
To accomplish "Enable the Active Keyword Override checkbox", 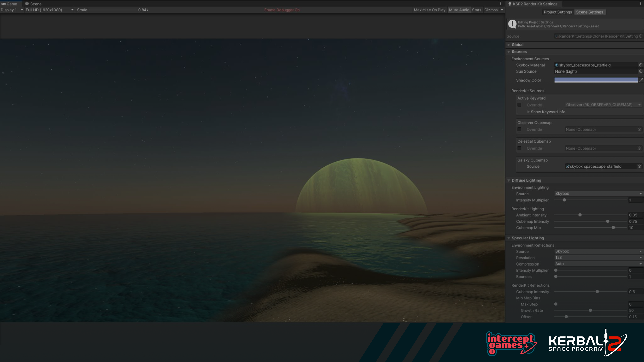I will click(x=520, y=105).
